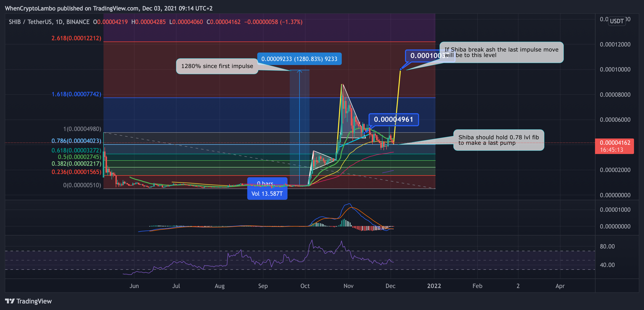Click the Aug label on time axis

coord(219,286)
